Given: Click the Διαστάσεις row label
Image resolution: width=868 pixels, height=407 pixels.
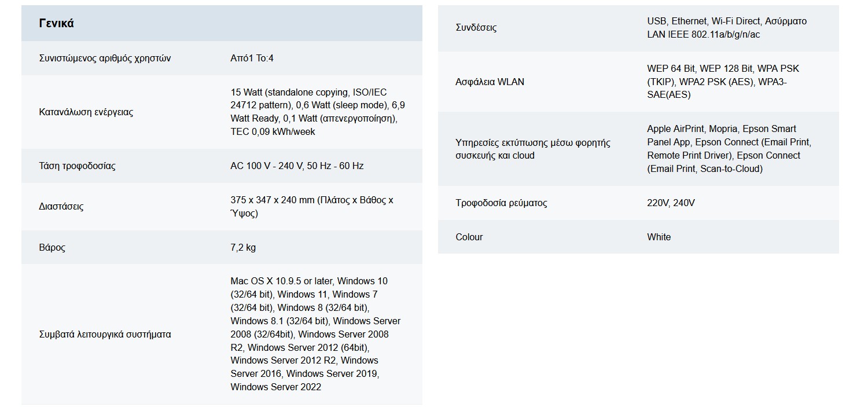Looking at the screenshot, I should tap(61, 207).
